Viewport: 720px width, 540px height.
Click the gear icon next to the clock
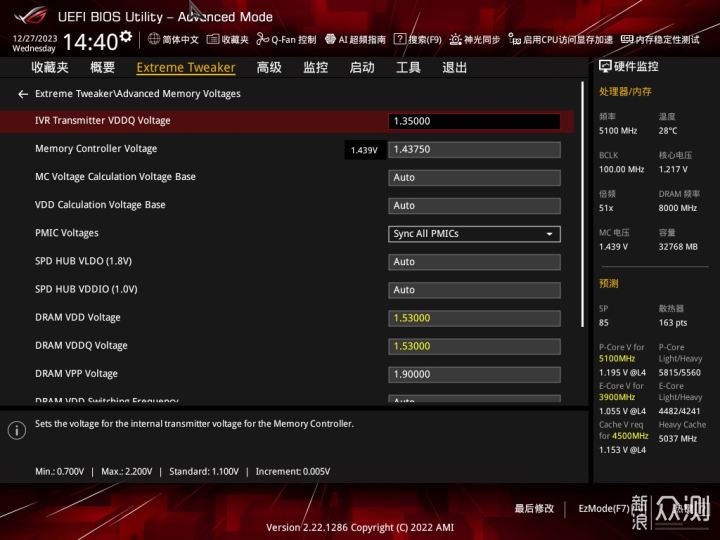125,36
